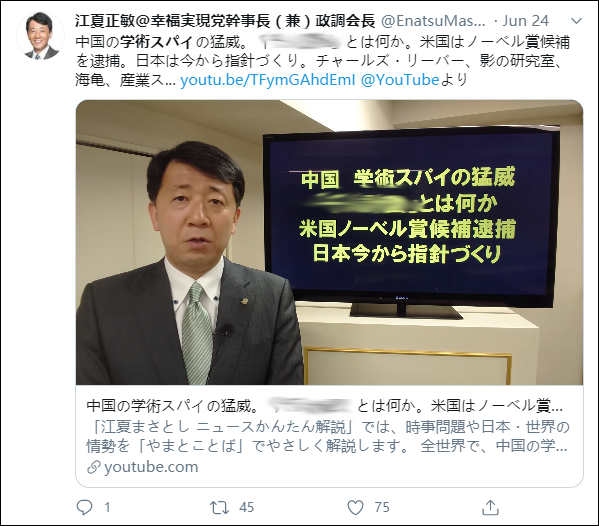The height and width of the screenshot is (526, 599).
Task: Click the reply speech bubble icon
Action: [x=84, y=507]
